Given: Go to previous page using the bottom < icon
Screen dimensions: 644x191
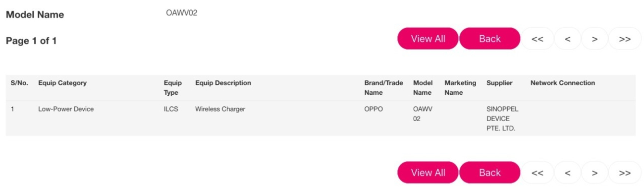Looking at the screenshot, I should (567, 173).
